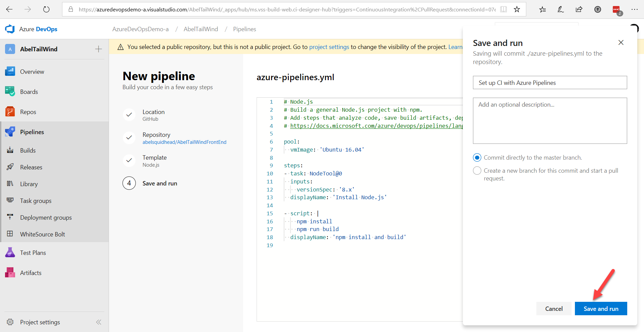Click line 7 vmImage 'Ubuntu 16.04' text
Image resolution: width=644 pixels, height=332 pixels.
[327, 150]
